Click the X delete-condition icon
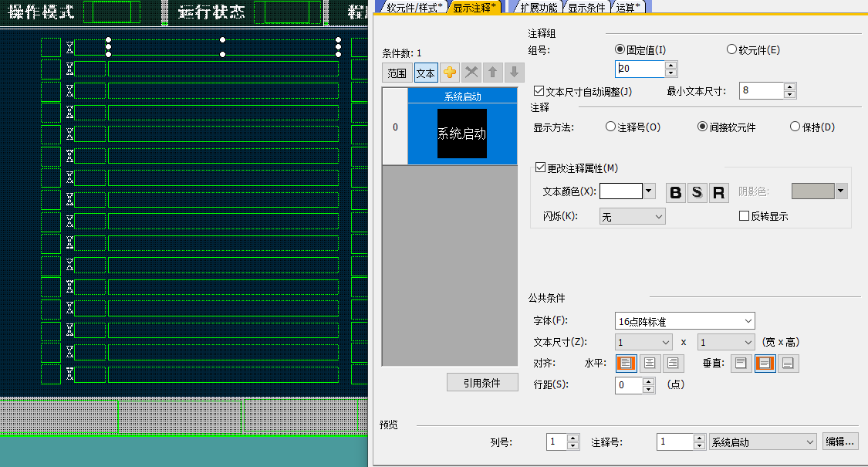This screenshot has height=467, width=868. (471, 73)
